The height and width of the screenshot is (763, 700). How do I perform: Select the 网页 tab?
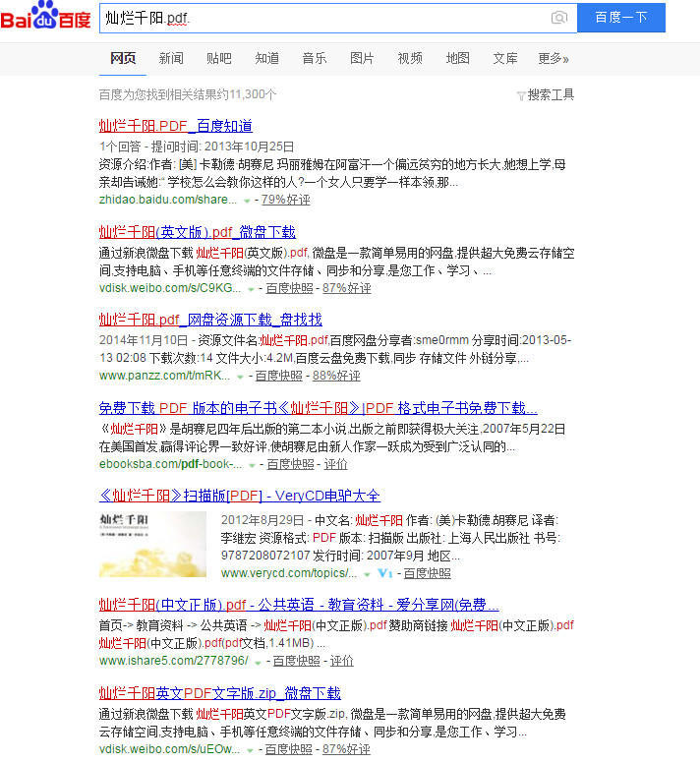123,59
